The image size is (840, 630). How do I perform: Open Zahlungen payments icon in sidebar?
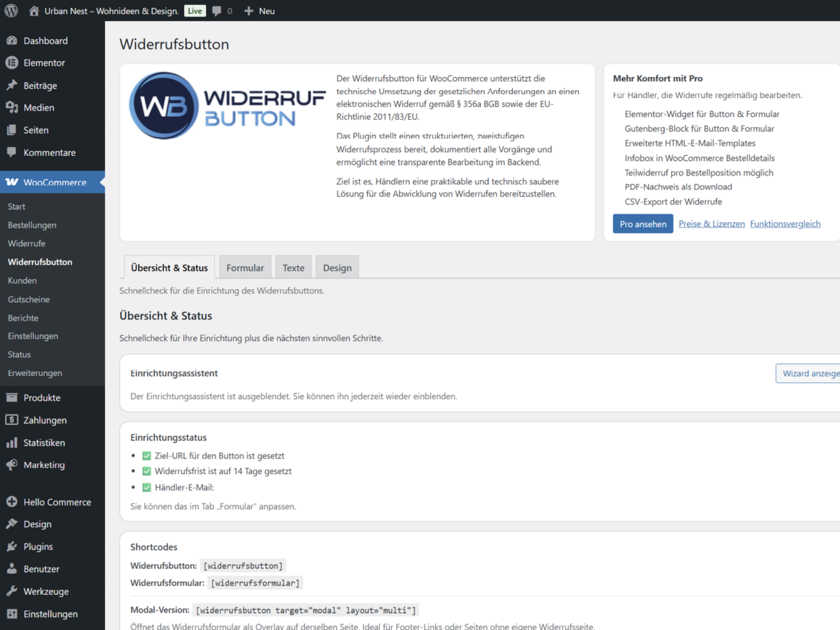11,421
